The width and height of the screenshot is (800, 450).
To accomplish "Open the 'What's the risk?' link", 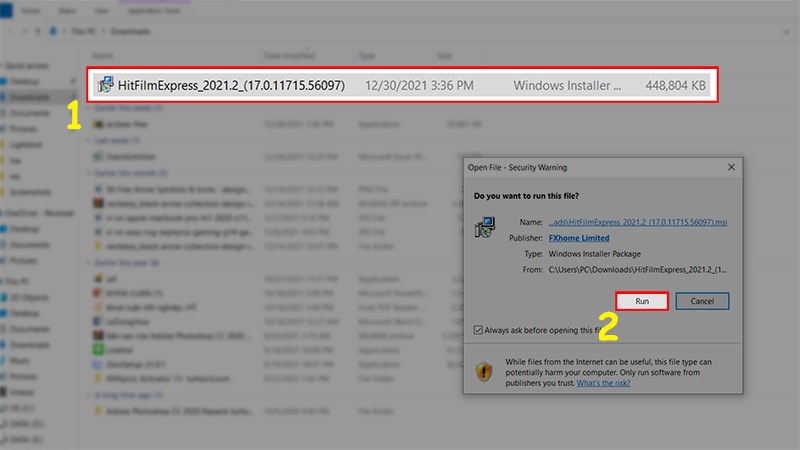I will 603,383.
